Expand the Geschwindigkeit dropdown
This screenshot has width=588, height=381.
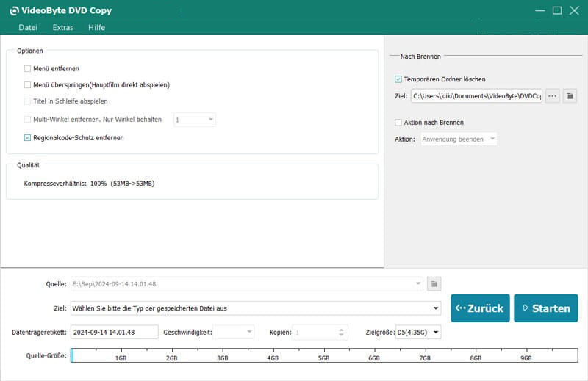tap(233, 333)
